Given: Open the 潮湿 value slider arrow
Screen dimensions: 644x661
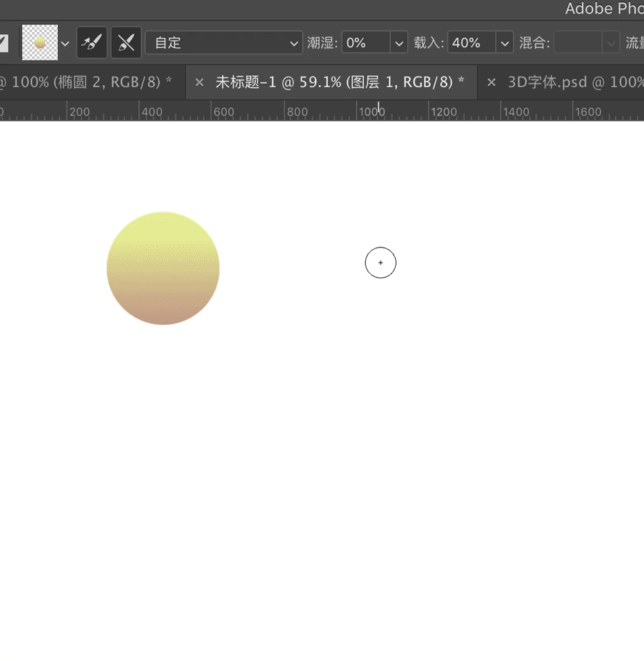Looking at the screenshot, I should coord(399,43).
